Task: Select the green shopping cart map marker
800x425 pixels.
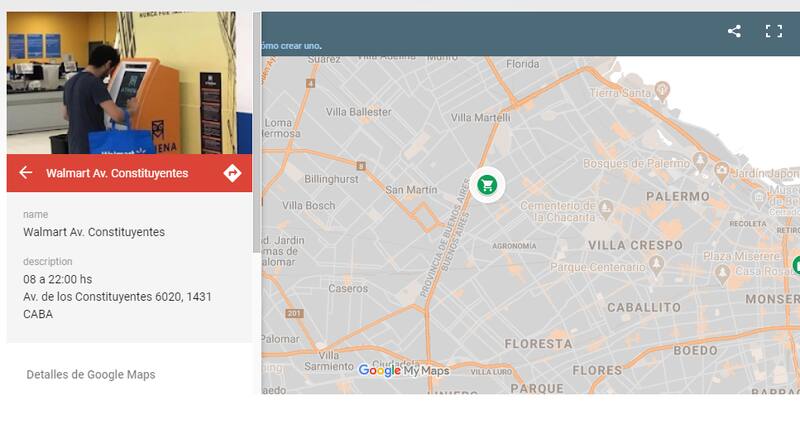Action: tap(487, 185)
